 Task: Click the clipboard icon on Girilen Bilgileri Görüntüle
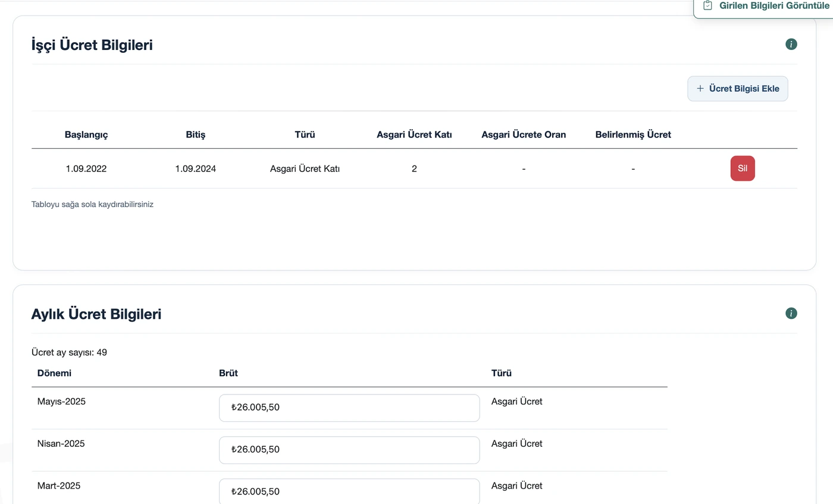(x=707, y=5)
